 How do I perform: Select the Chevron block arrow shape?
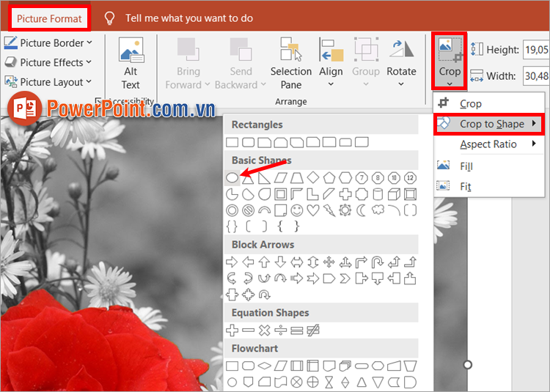pos(345,278)
